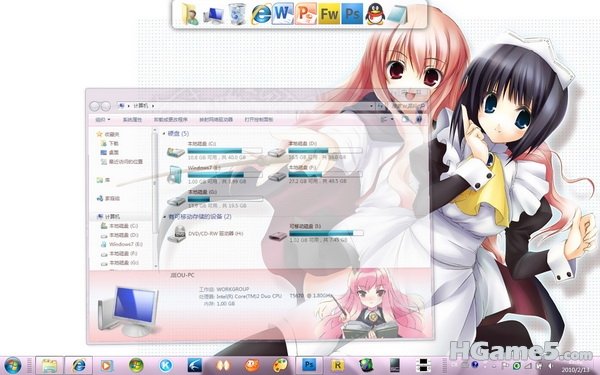
Task: Click 打开控制面板 (Open Control Panel)
Action: click(x=259, y=120)
